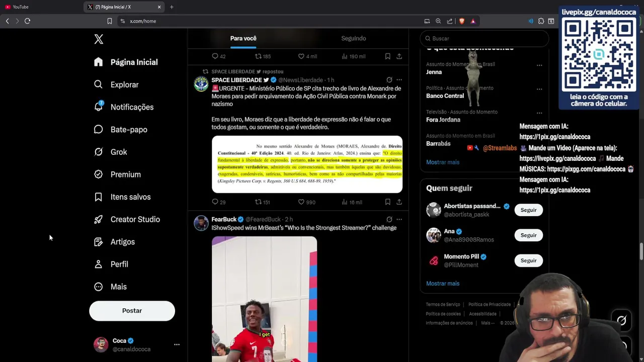Open Grok explain icon on SPACE LIBERDADE post

click(389, 80)
